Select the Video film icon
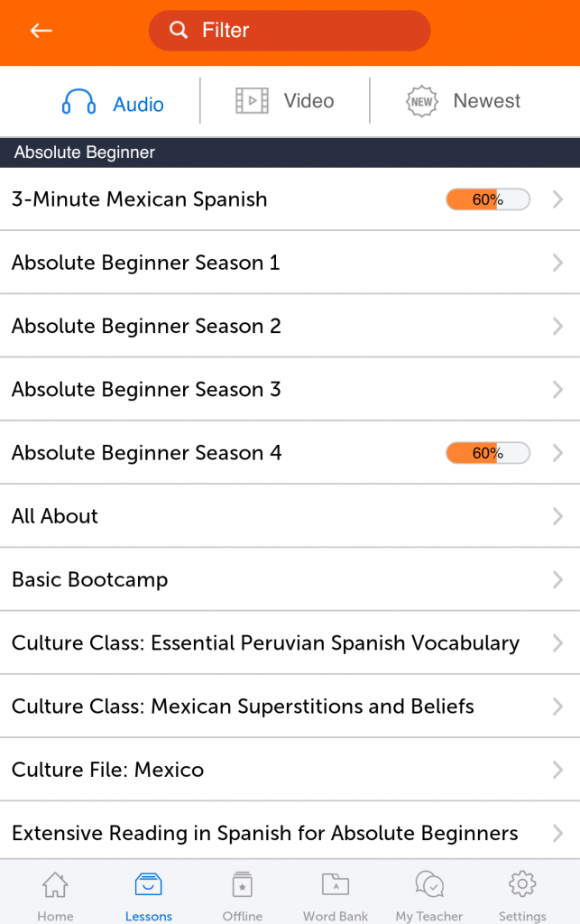Screen dimensions: 580x924 252,101
